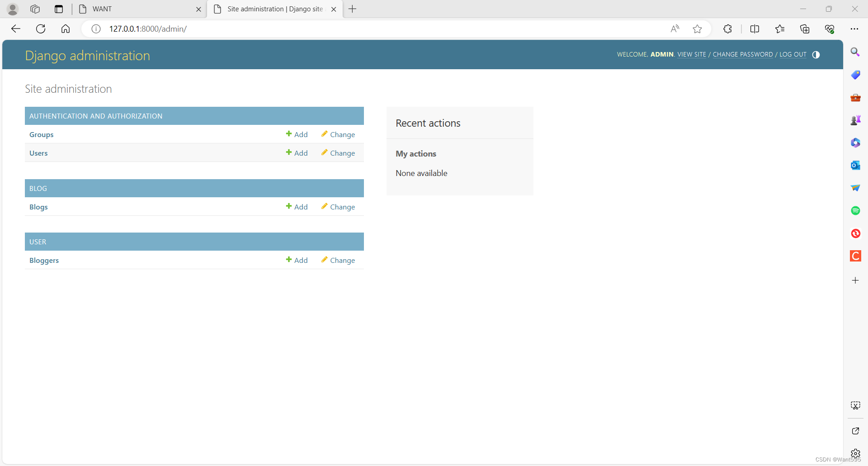Add this page to favorites star

[698, 29]
